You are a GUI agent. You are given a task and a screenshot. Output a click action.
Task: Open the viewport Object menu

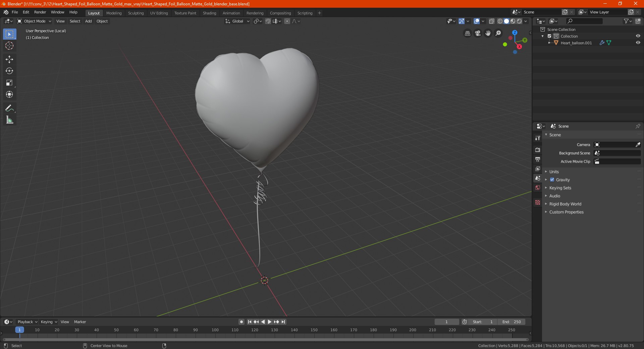click(x=102, y=21)
